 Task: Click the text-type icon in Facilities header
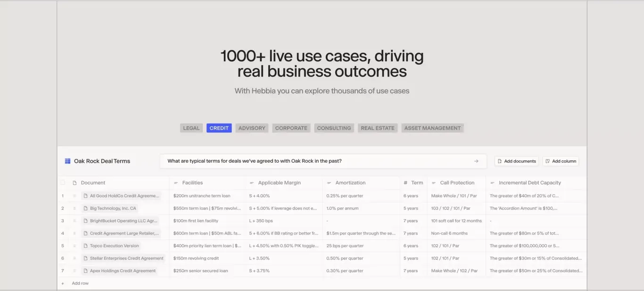(176, 183)
